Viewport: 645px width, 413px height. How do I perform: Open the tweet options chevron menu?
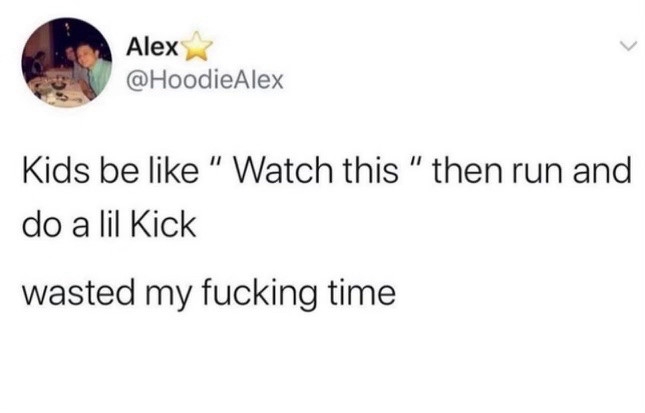[x=629, y=46]
